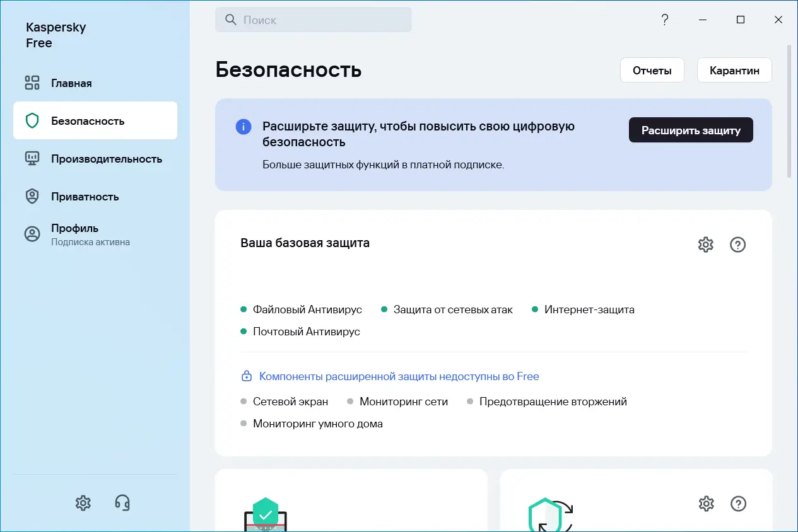The width and height of the screenshot is (798, 532).
Task: Select the Безопасность shield icon
Action: (x=32, y=120)
